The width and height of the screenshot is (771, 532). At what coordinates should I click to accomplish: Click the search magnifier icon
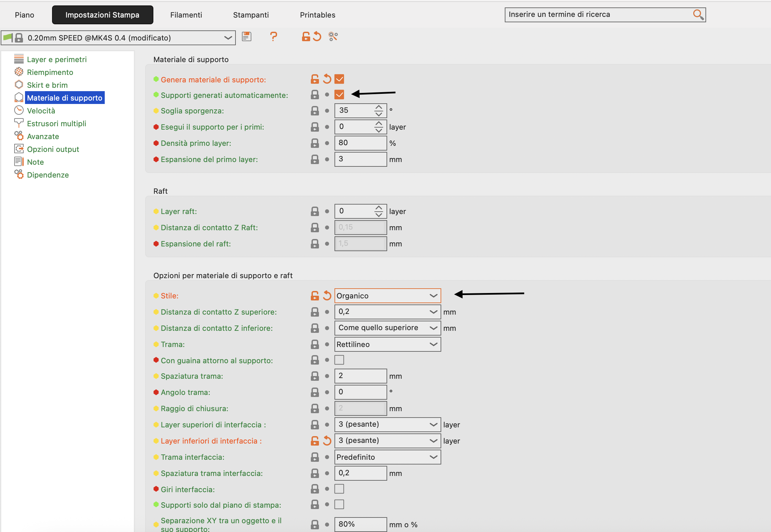click(x=698, y=15)
